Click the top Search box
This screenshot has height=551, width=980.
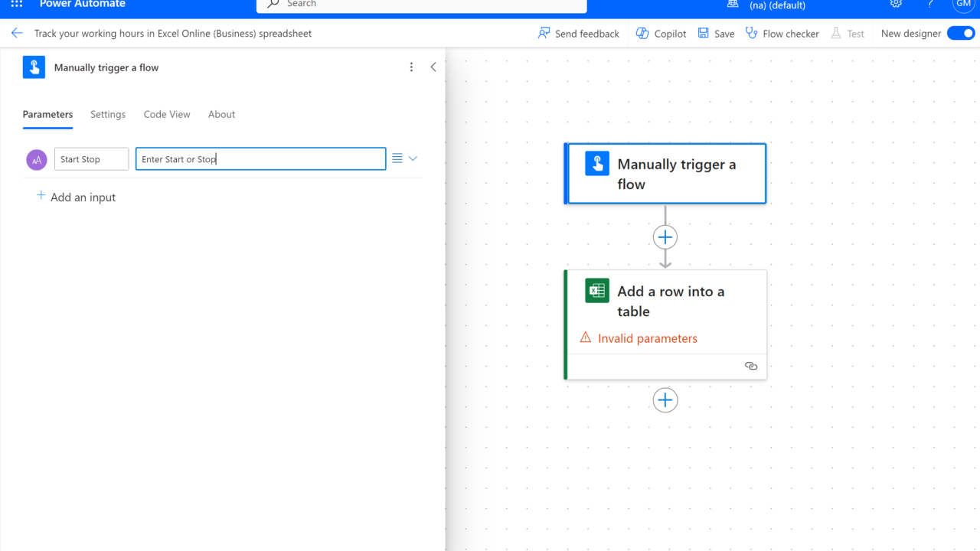click(422, 5)
